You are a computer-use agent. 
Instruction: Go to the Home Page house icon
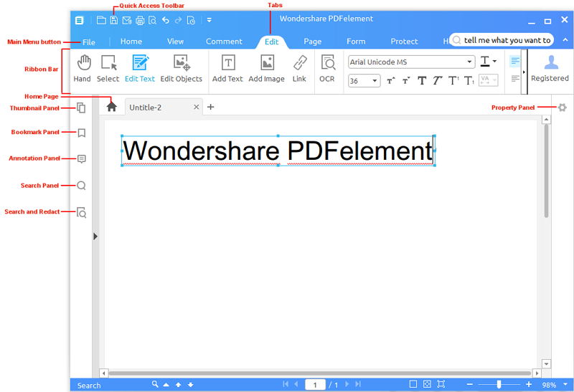[112, 107]
